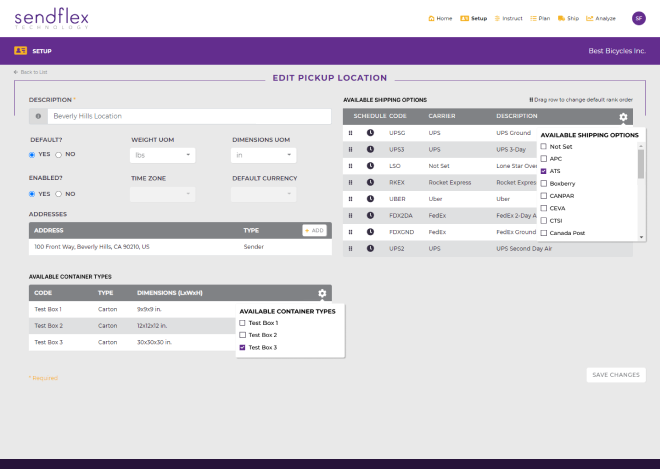Click into the Description text field

point(189,116)
